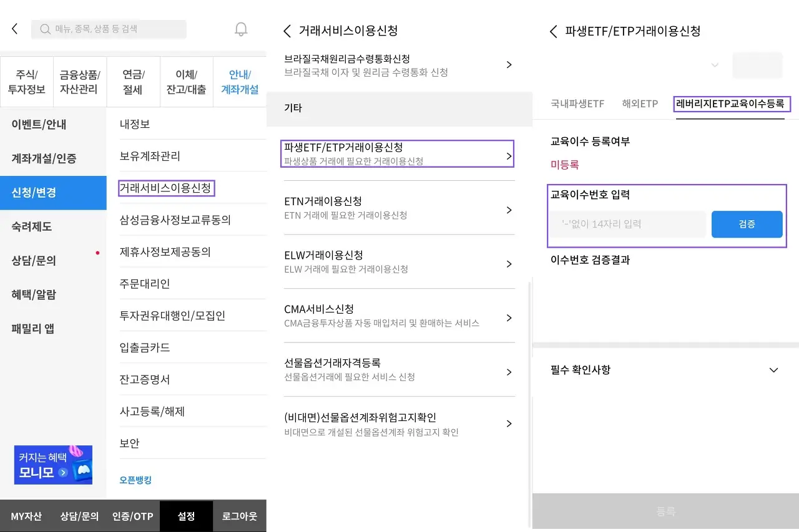Screen dimensions: 799x532
Task: Tap 상담/문의 in bottom bar
Action: (80, 516)
